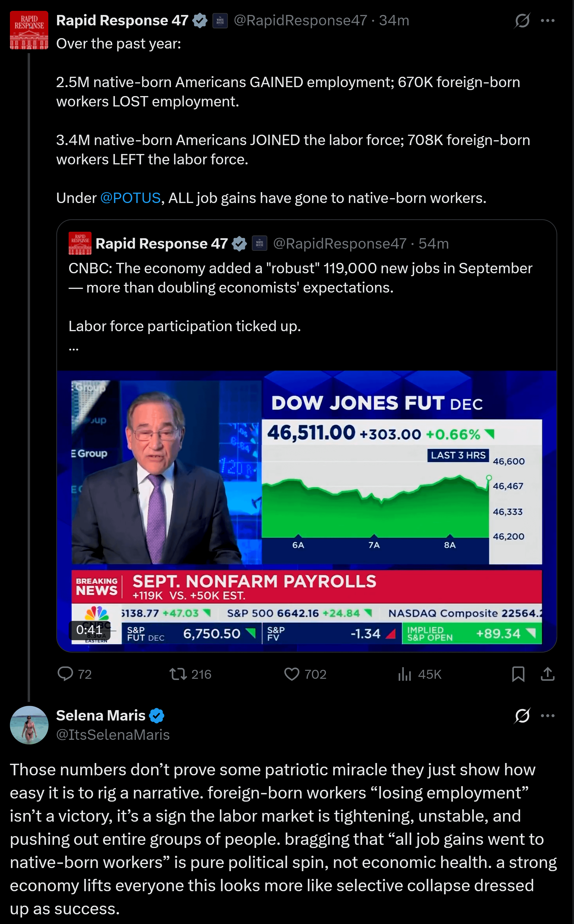The height and width of the screenshot is (924, 574).
Task: Click Grok icon on Selena Maris reply
Action: 522,716
